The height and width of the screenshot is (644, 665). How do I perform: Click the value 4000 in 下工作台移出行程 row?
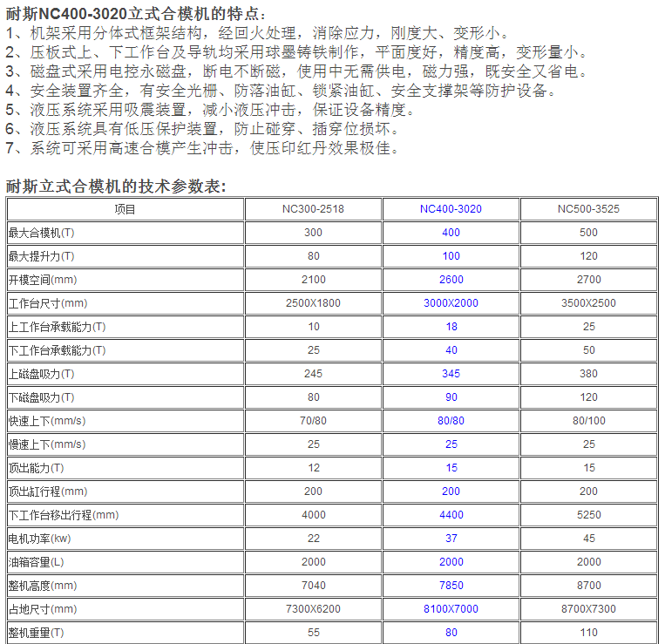pyautogui.click(x=314, y=515)
